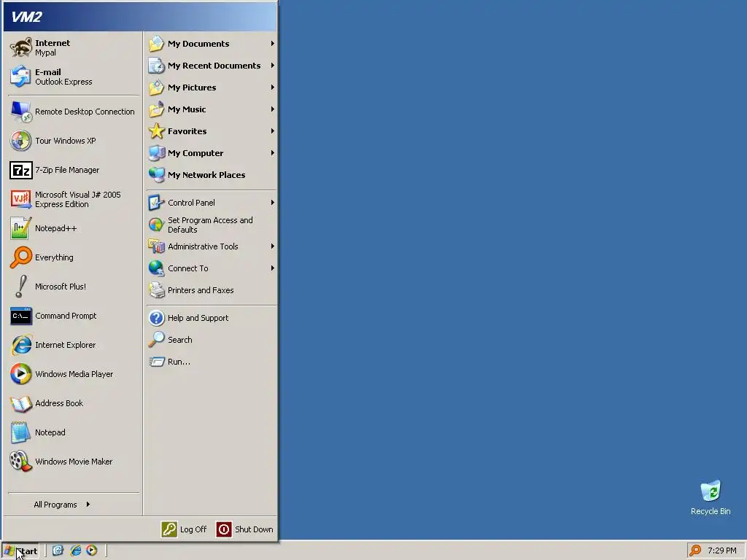This screenshot has width=747, height=560.
Task: Select Favorites menu entry
Action: point(212,131)
